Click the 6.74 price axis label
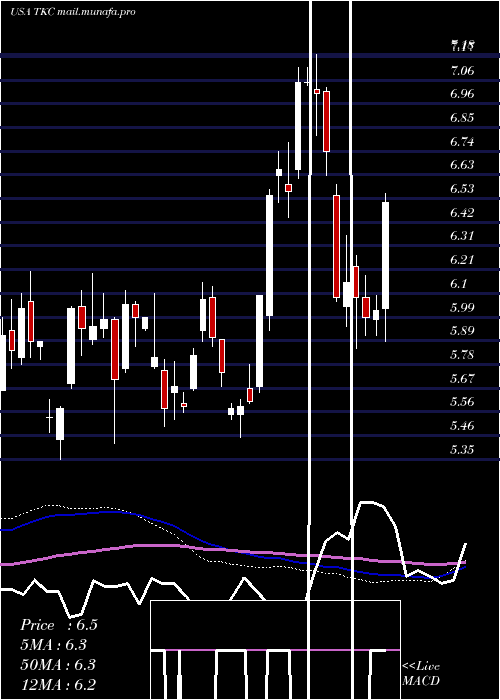The width and height of the screenshot is (500, 700). [x=462, y=142]
